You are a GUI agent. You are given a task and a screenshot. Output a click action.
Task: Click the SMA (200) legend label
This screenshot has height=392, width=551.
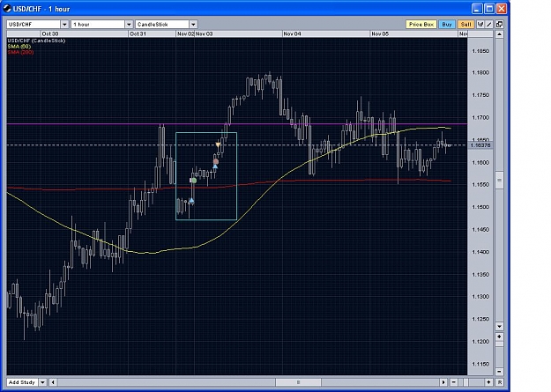click(x=20, y=52)
